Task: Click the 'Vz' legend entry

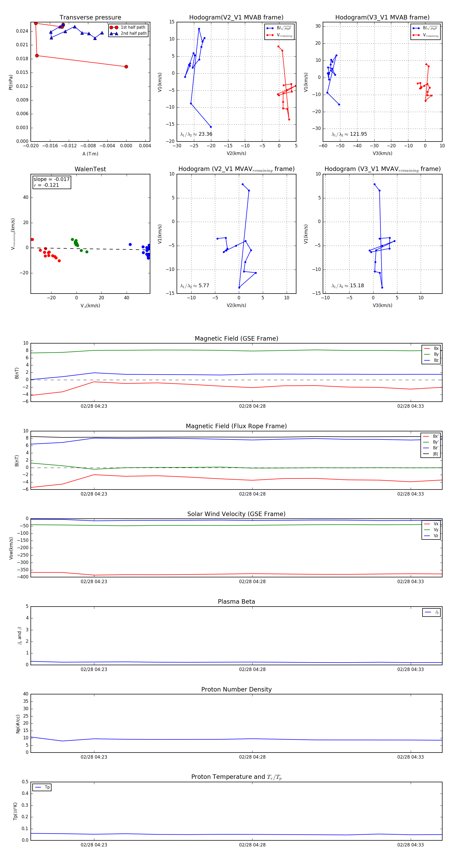Action: [431, 536]
